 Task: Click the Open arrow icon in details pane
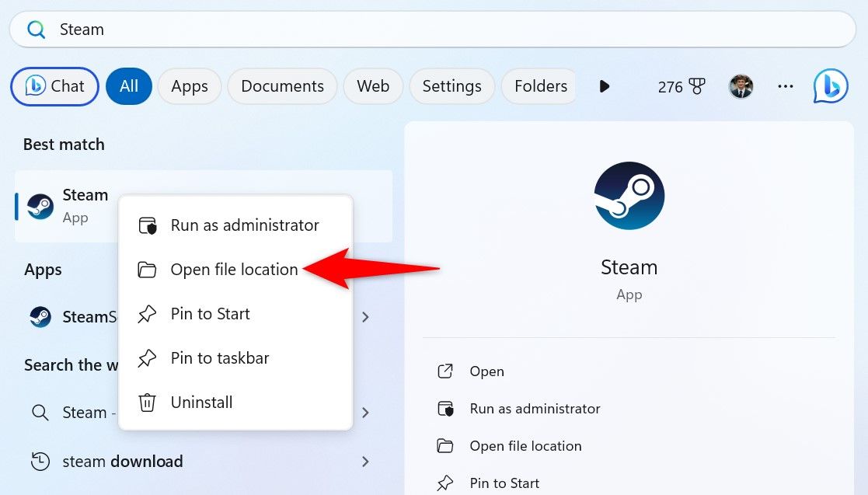tap(445, 371)
